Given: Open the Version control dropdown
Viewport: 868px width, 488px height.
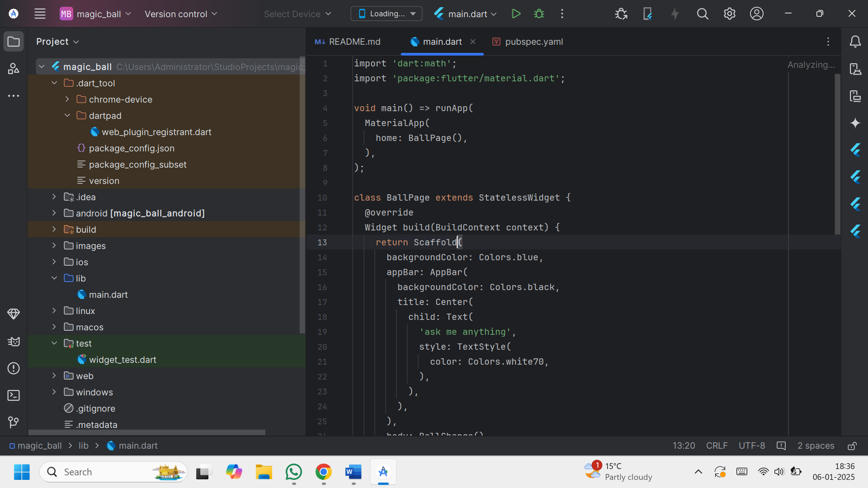Looking at the screenshot, I should click(x=181, y=14).
